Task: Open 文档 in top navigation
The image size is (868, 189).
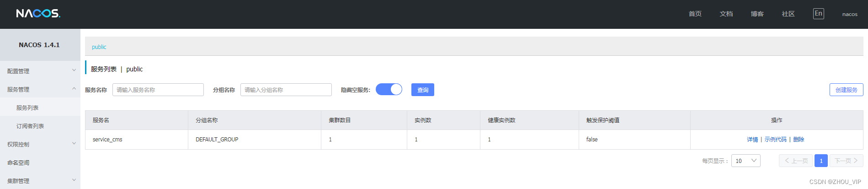Action: (x=726, y=14)
